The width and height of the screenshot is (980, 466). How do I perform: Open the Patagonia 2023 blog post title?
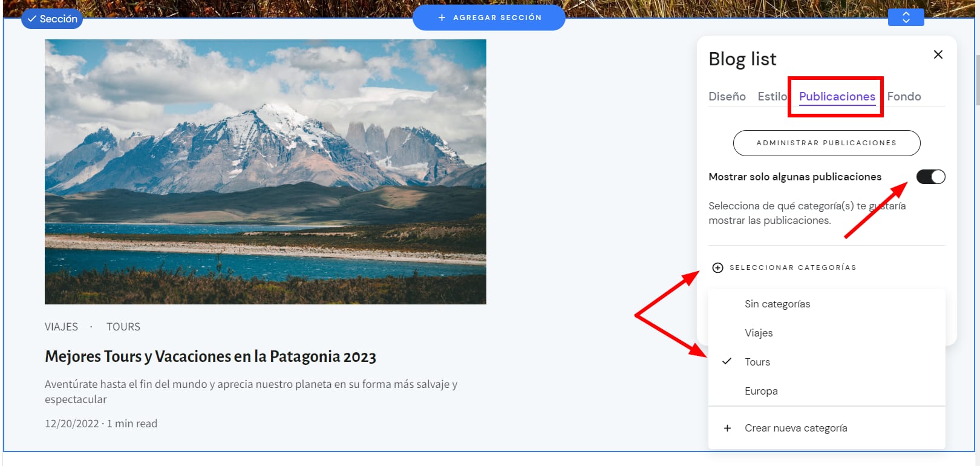click(x=211, y=356)
